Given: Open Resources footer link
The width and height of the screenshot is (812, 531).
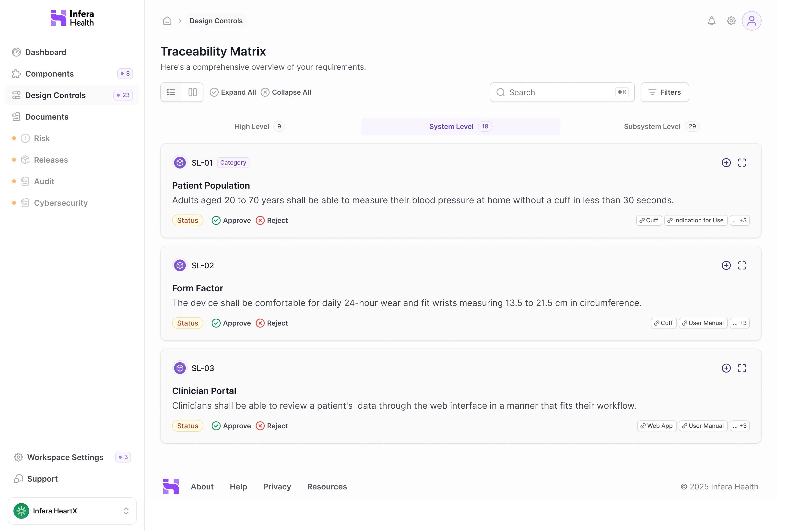Looking at the screenshot, I should [x=327, y=486].
